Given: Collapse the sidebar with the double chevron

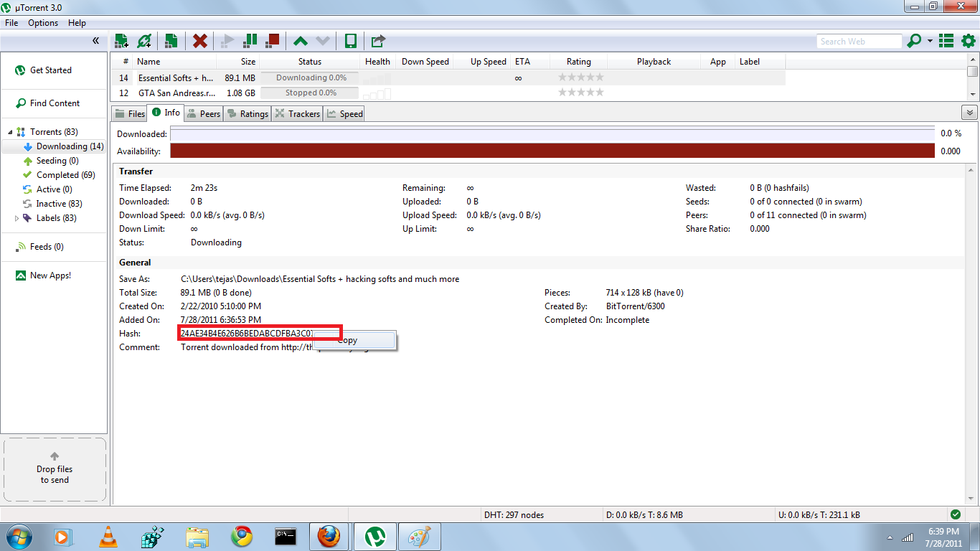Looking at the screenshot, I should 95,41.
